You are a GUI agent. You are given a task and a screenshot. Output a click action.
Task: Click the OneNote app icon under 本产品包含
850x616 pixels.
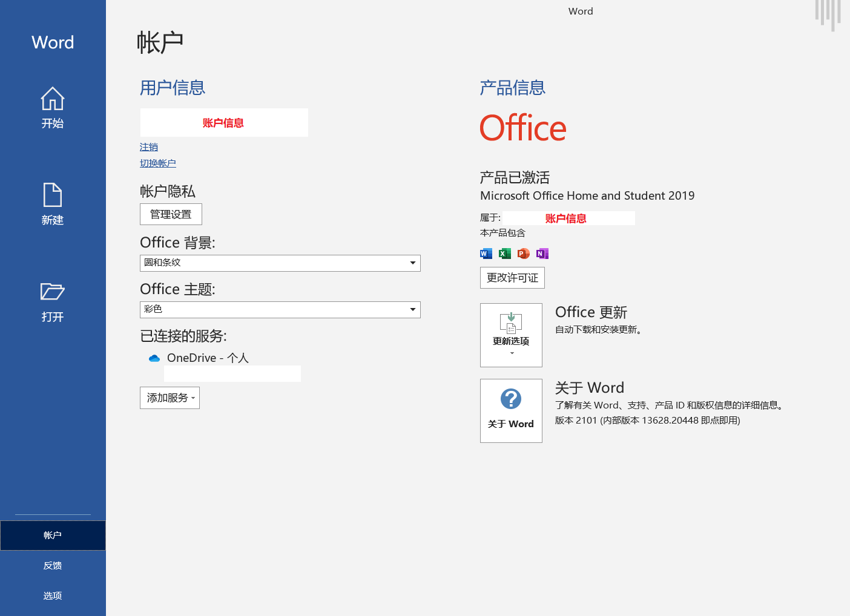point(542,254)
